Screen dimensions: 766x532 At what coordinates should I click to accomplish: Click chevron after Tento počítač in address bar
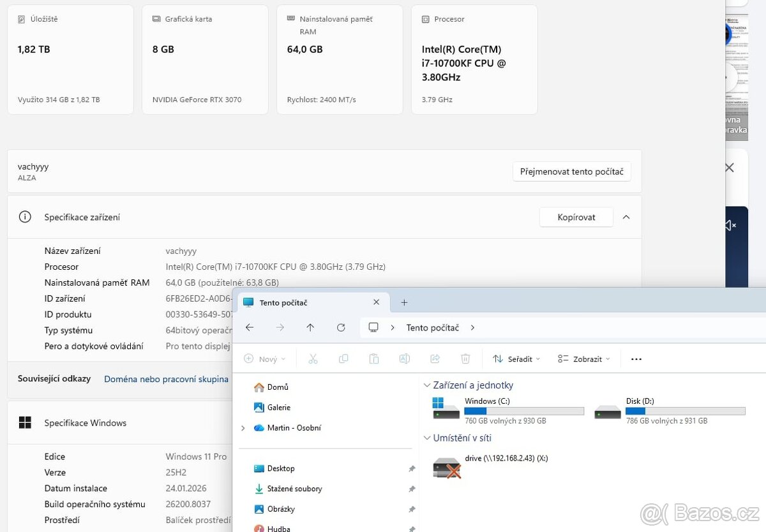tap(472, 327)
